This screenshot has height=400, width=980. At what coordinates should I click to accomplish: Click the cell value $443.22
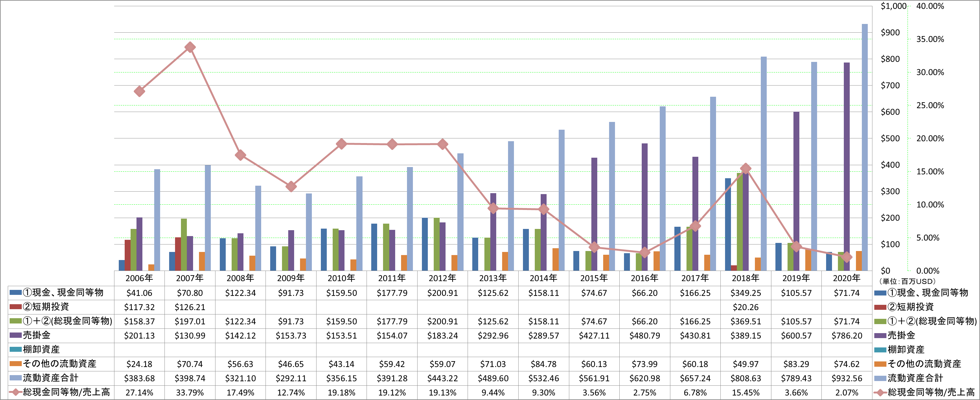click(x=442, y=378)
